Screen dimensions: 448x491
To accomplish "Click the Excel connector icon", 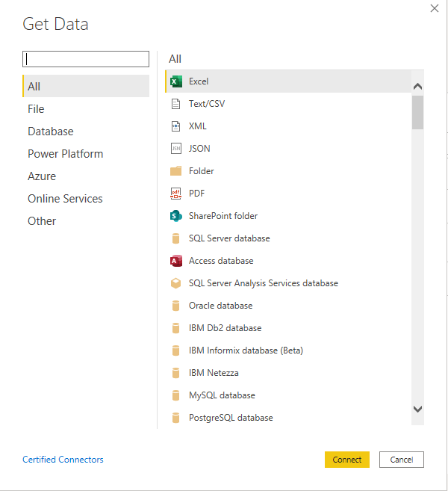I will tap(176, 81).
